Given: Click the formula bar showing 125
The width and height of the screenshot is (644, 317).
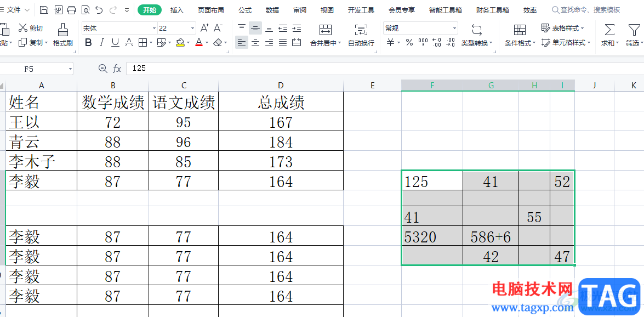Looking at the screenshot, I should point(385,69).
